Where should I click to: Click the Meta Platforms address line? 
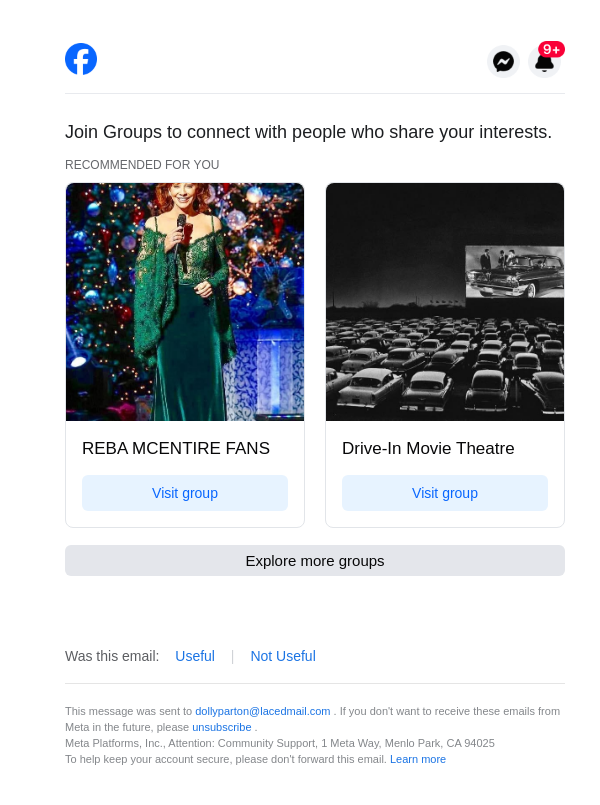pos(280,743)
